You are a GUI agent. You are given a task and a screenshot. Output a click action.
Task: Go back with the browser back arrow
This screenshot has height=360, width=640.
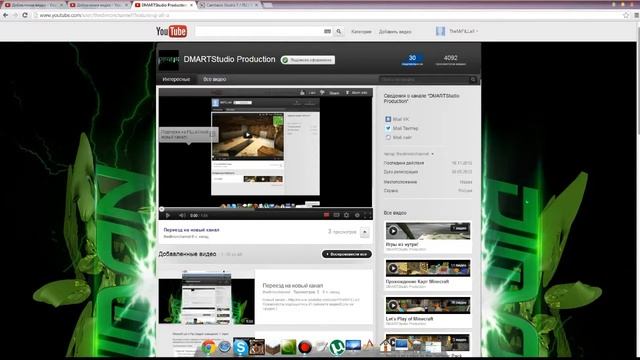pyautogui.click(x=5, y=15)
